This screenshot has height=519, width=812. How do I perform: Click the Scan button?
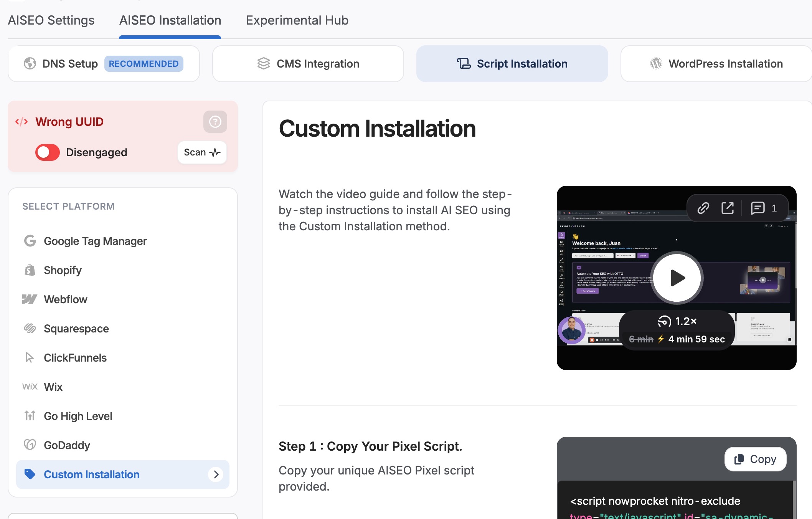[x=202, y=152]
